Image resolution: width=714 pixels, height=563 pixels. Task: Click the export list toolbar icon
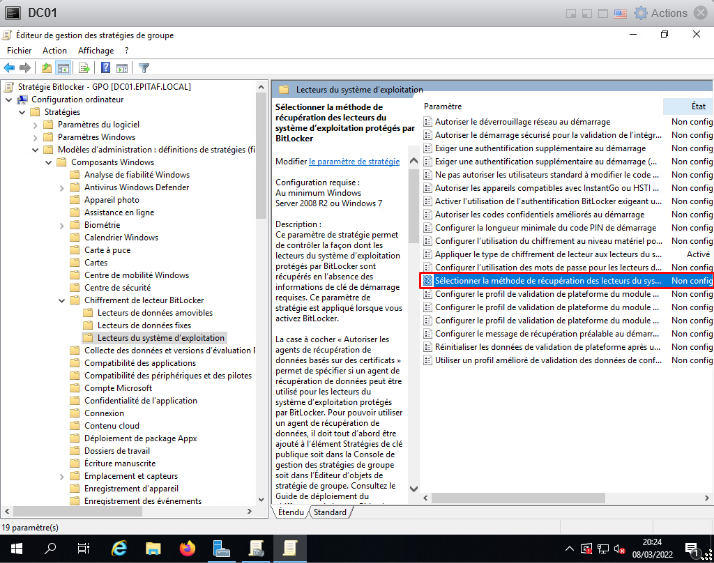85,68
